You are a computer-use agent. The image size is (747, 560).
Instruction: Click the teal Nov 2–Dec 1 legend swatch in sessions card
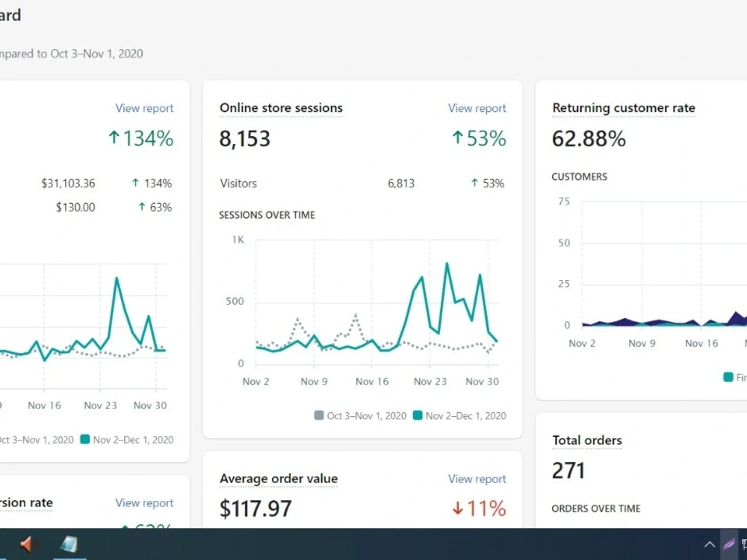point(418,415)
